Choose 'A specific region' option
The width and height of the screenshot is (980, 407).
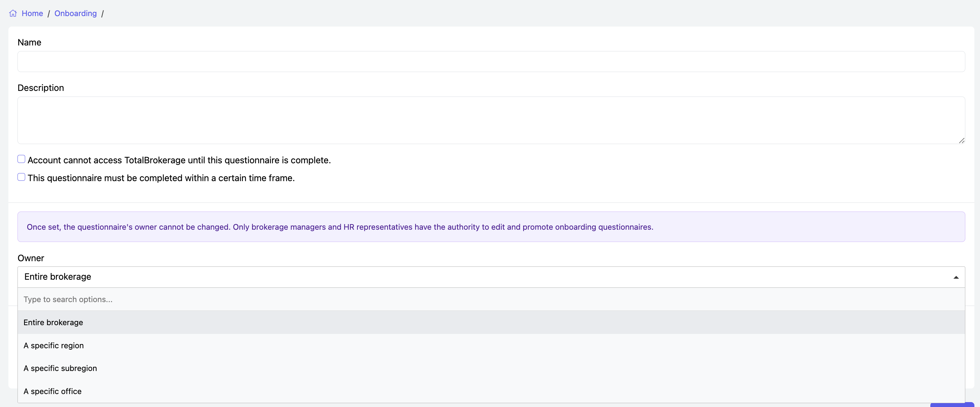pyautogui.click(x=54, y=345)
